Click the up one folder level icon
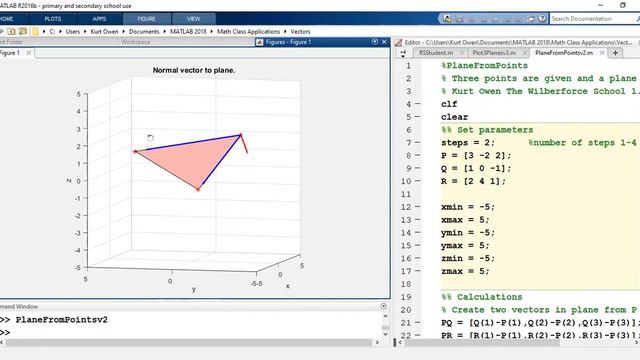640x360 pixels. [x=11, y=31]
